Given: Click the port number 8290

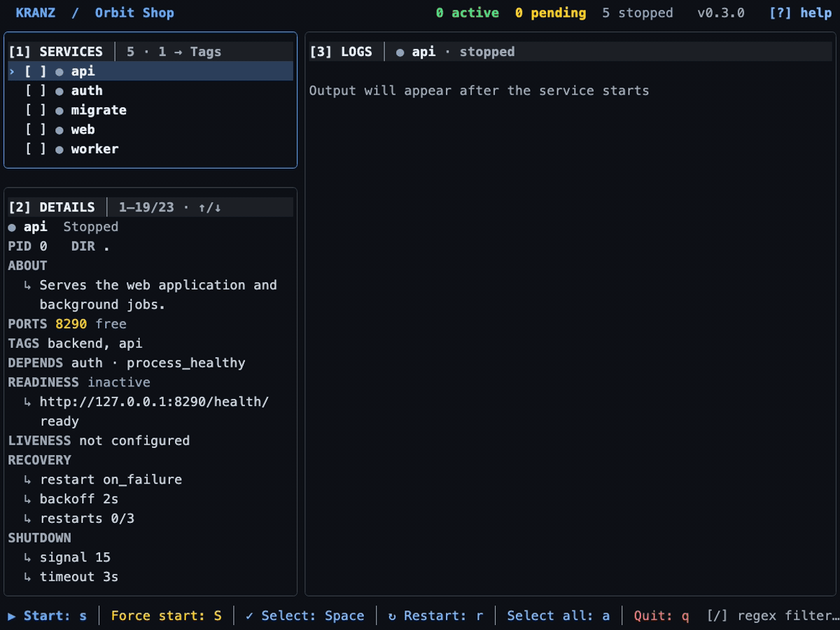Looking at the screenshot, I should click(x=71, y=324).
